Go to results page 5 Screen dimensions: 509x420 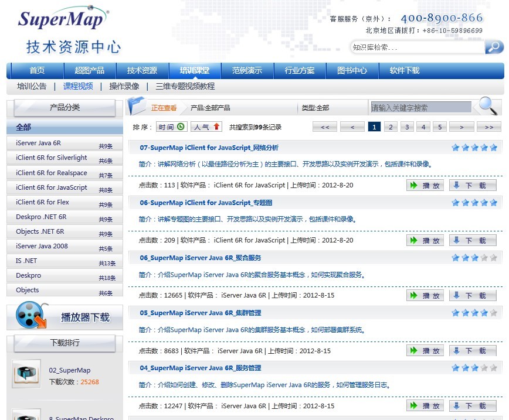click(x=440, y=127)
